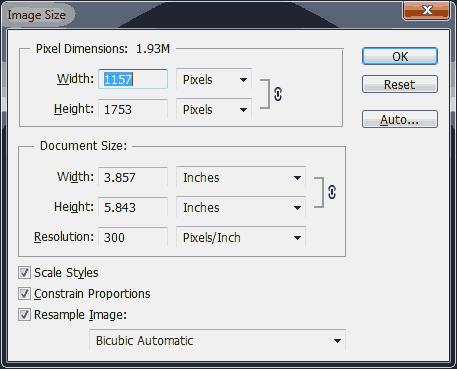
Task: Disable the Resample Image checkbox
Action: pyautogui.click(x=24, y=315)
